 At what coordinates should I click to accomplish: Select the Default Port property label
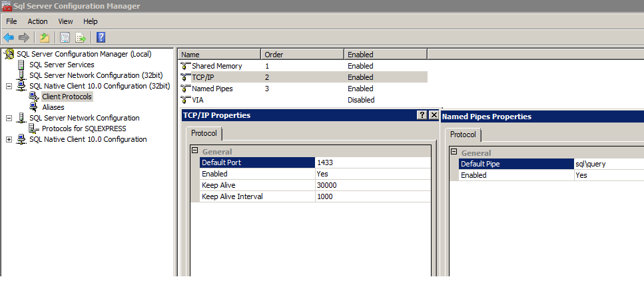pyautogui.click(x=257, y=162)
